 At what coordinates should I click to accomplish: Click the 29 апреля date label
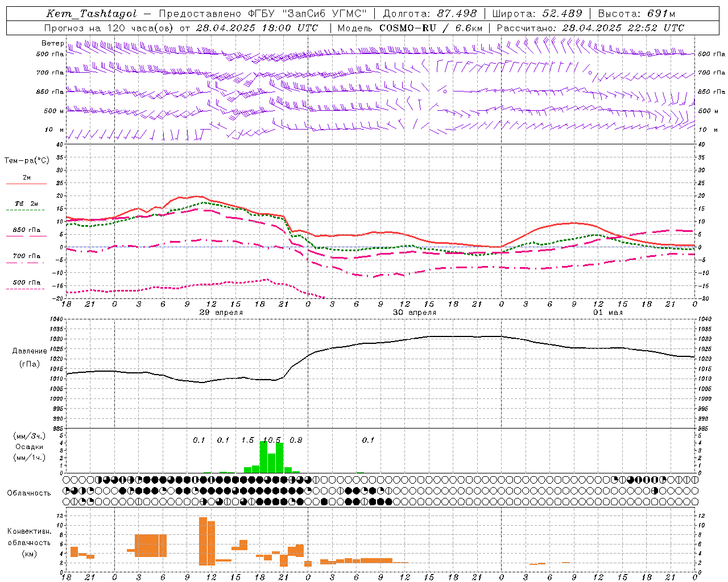coord(221,313)
